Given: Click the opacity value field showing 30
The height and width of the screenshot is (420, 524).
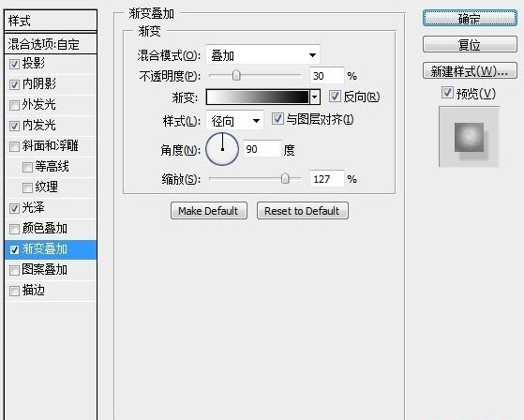Looking at the screenshot, I should [326, 76].
